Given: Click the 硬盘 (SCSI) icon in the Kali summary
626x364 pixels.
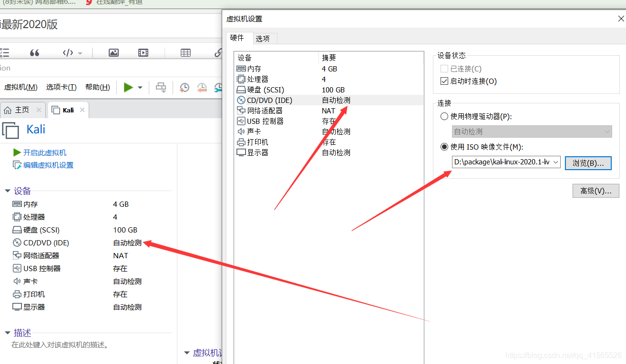Looking at the screenshot, I should click(17, 230).
